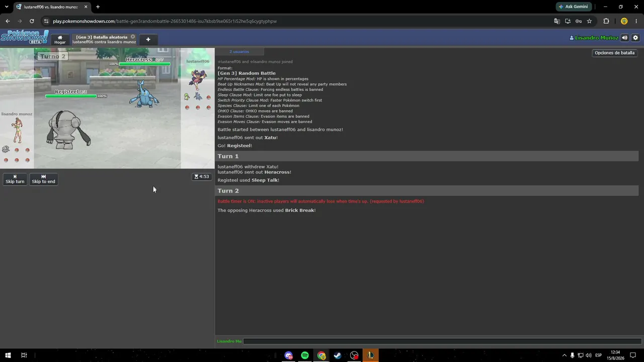Switch the ESP keyboard language

point(599,355)
